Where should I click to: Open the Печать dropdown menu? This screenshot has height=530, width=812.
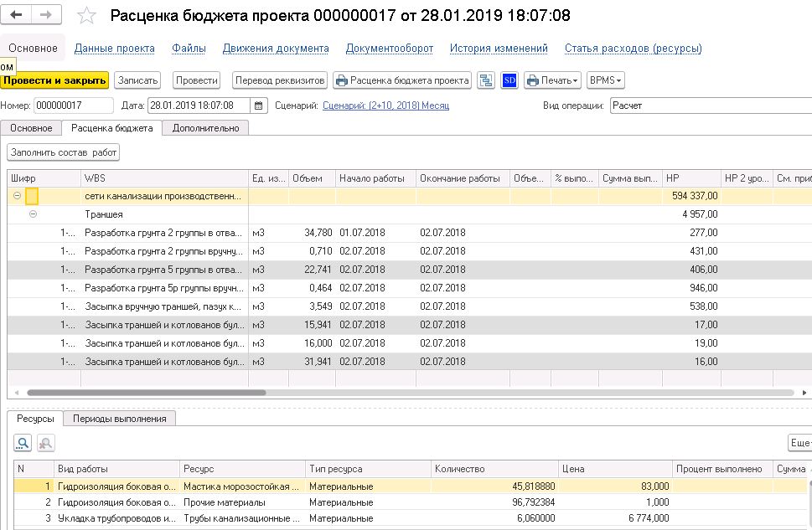[x=552, y=80]
